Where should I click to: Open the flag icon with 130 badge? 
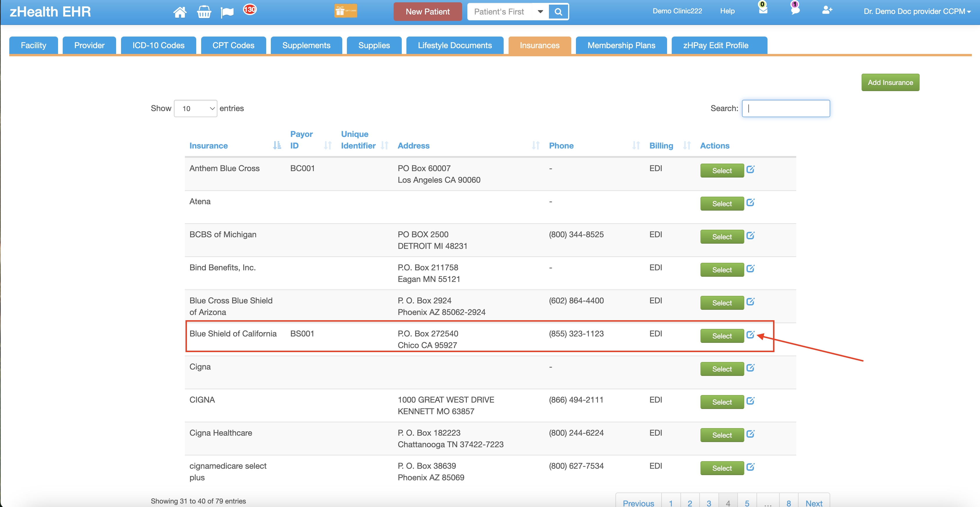(227, 12)
